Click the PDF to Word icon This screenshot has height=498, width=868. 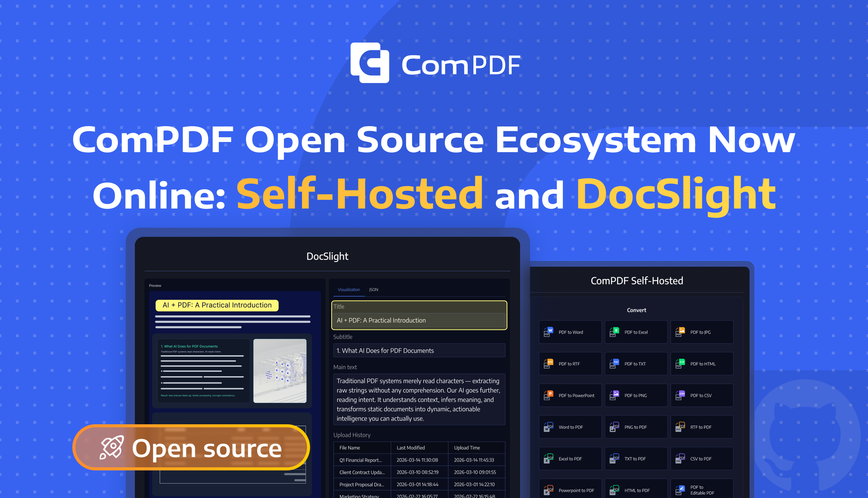coord(549,332)
